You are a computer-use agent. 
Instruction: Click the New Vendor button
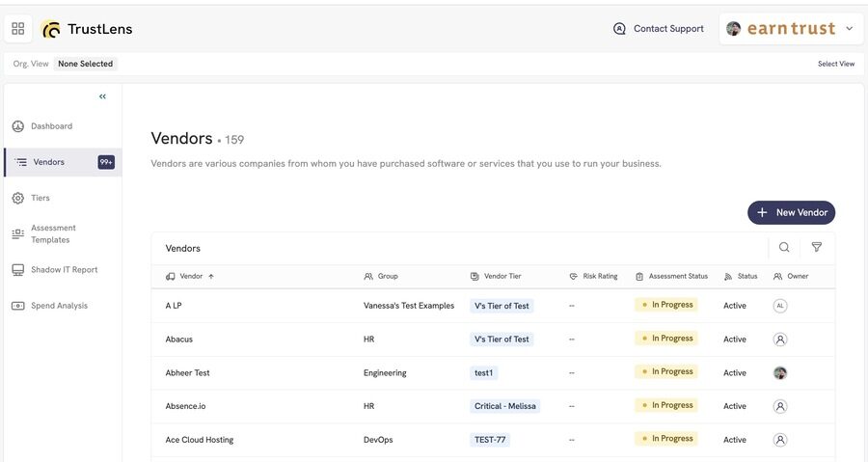[x=791, y=212]
